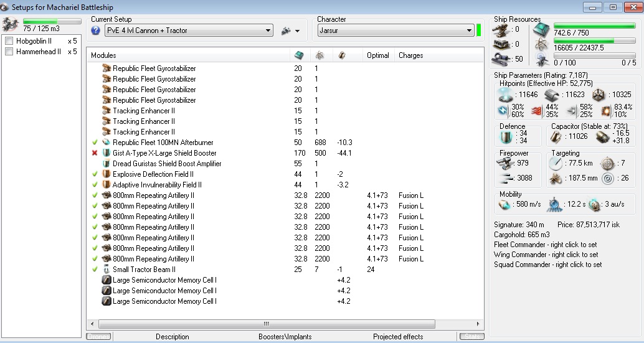The width and height of the screenshot is (644, 343).
Task: Click the scan resolution icon showing 187.5 mm
Action: click(556, 179)
